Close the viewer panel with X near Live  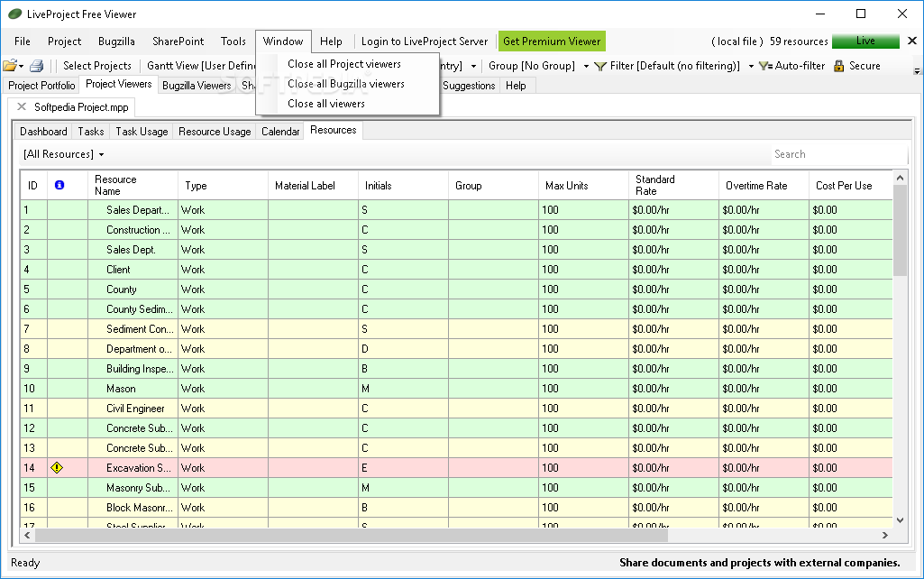[x=911, y=41]
